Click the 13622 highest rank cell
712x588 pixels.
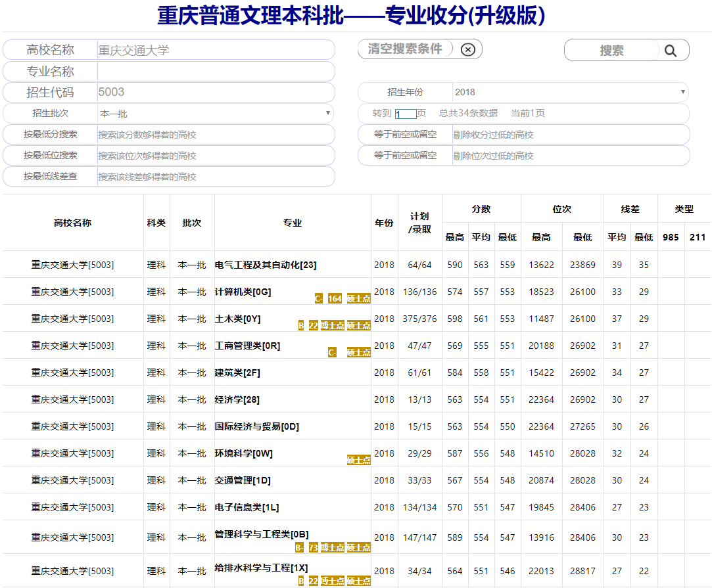[x=541, y=265]
